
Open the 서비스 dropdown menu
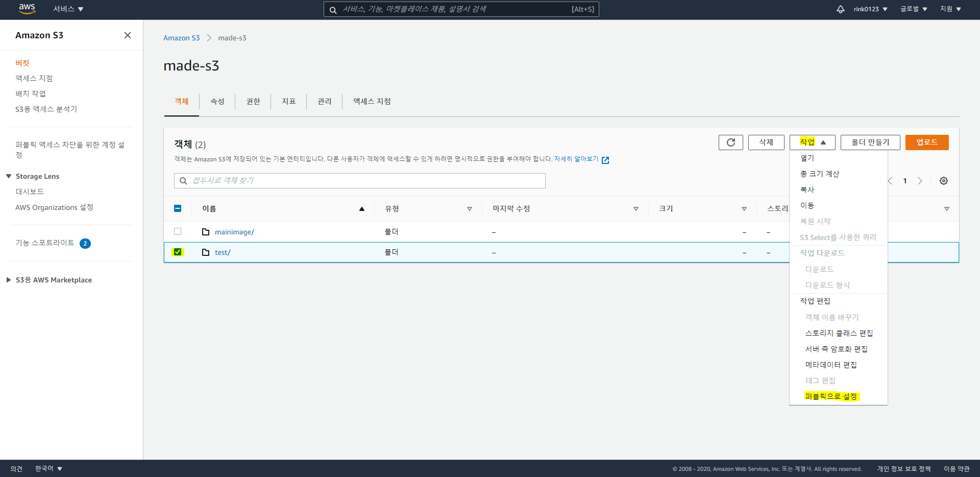68,9
